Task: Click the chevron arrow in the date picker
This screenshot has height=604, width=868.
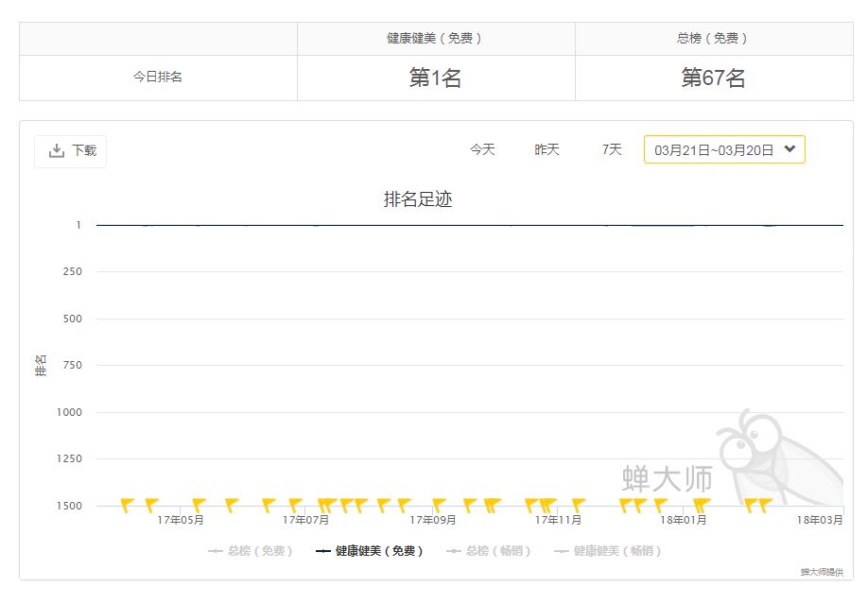Action: [x=790, y=148]
